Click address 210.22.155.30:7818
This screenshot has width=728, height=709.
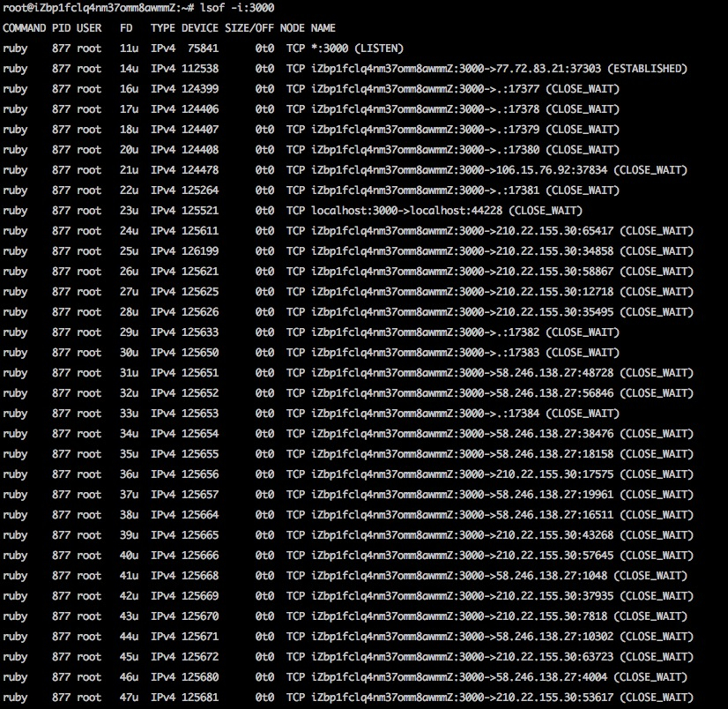552,616
